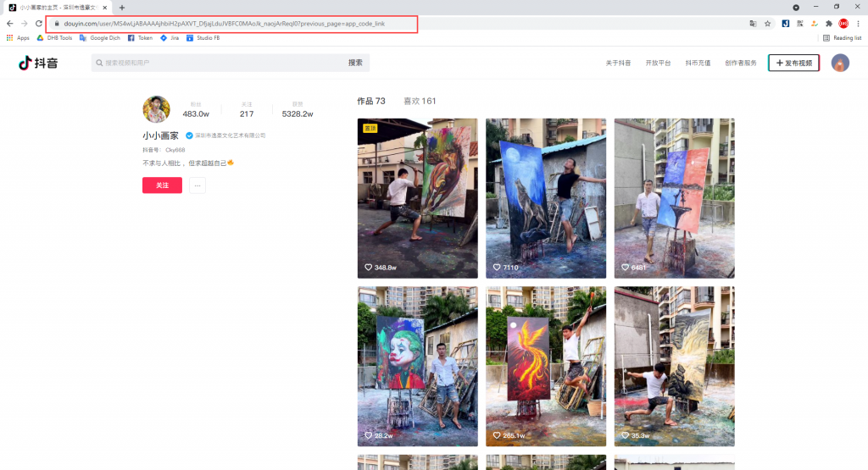
Task: Click the 483.0w followers count
Action: [x=196, y=114]
